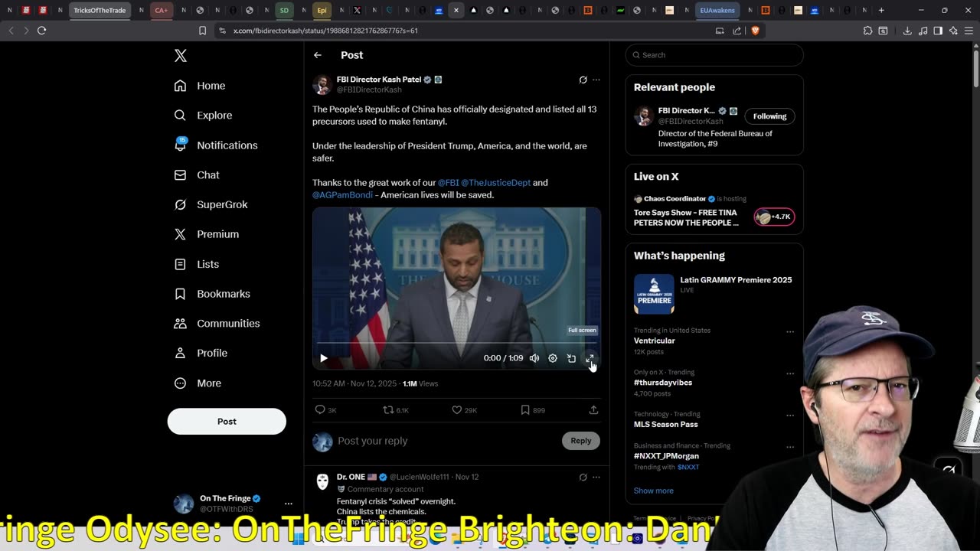This screenshot has height=551, width=980.
Task: Open more options for Ventricular trend
Action: (790, 332)
